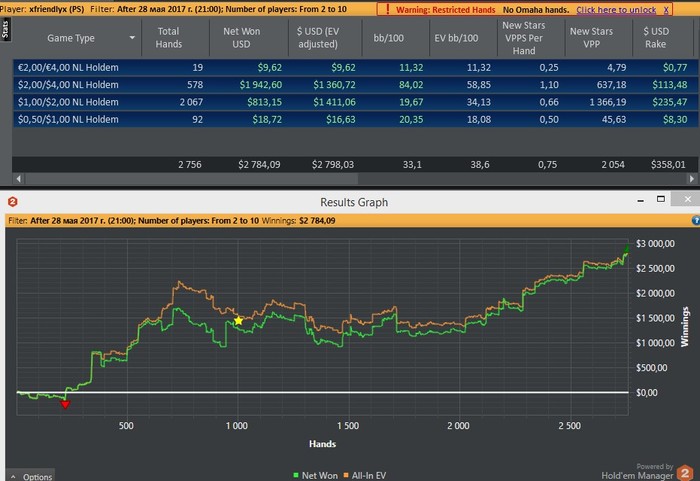The image size is (700, 481).
Task: Open the Stats vertical side tab
Action: point(5,31)
